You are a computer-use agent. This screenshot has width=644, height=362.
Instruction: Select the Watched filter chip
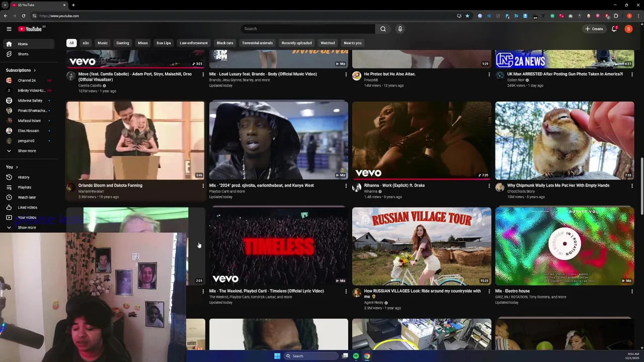pyautogui.click(x=328, y=43)
